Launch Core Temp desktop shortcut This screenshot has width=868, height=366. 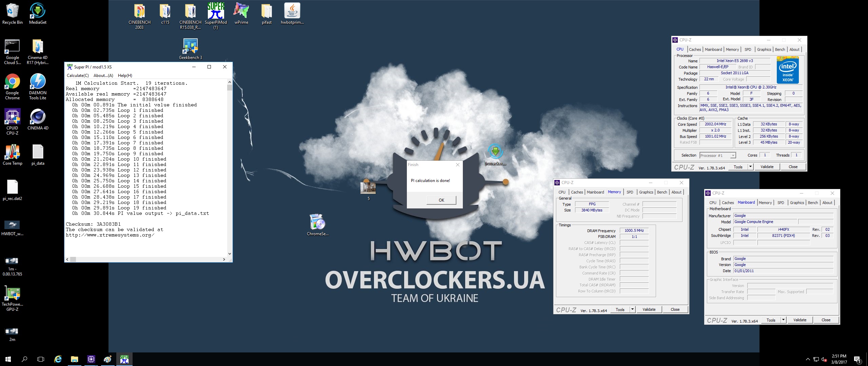[13, 155]
